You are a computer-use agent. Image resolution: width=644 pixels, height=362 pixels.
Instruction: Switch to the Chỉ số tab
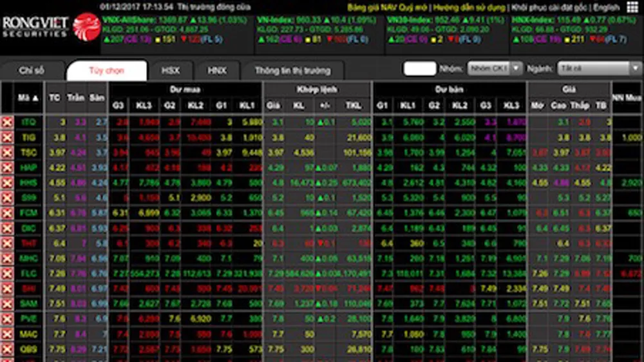pos(32,70)
